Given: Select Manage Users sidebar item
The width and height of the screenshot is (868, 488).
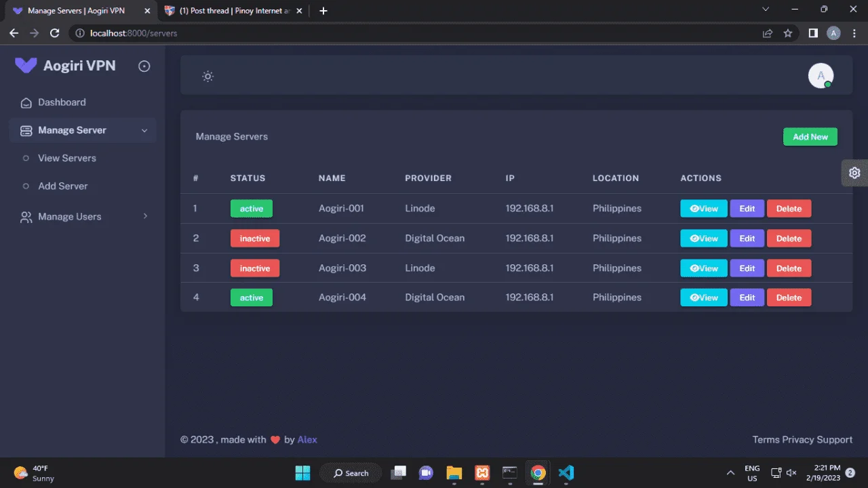Looking at the screenshot, I should 83,217.
